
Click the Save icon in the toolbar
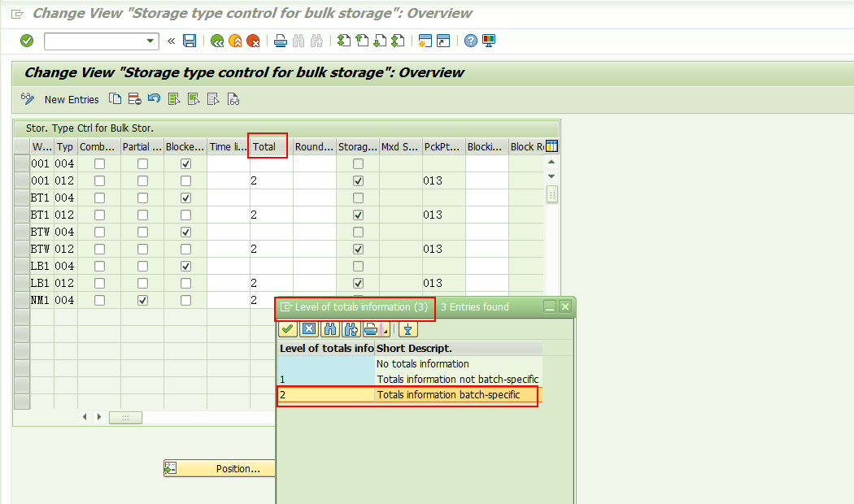coord(189,41)
